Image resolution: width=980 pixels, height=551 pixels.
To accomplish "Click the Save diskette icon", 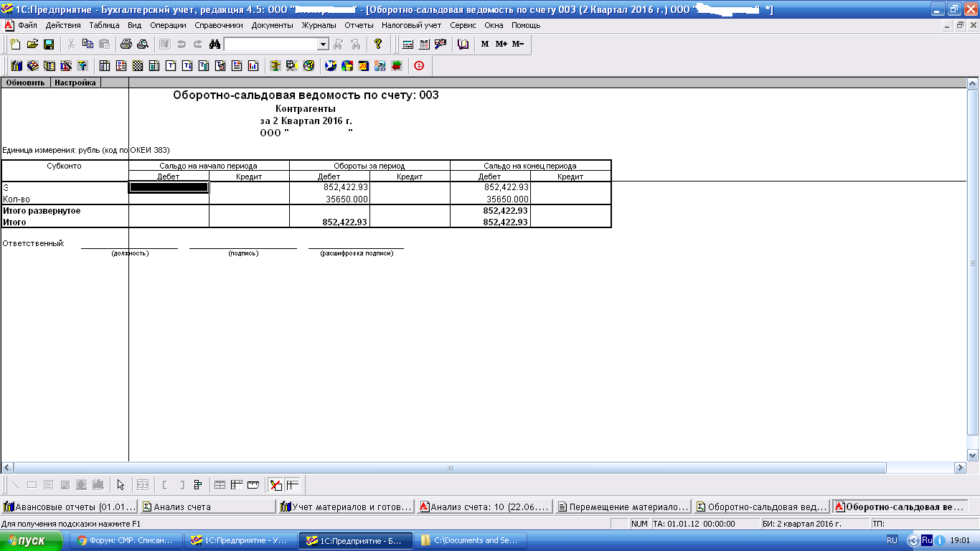I will pos(49,44).
